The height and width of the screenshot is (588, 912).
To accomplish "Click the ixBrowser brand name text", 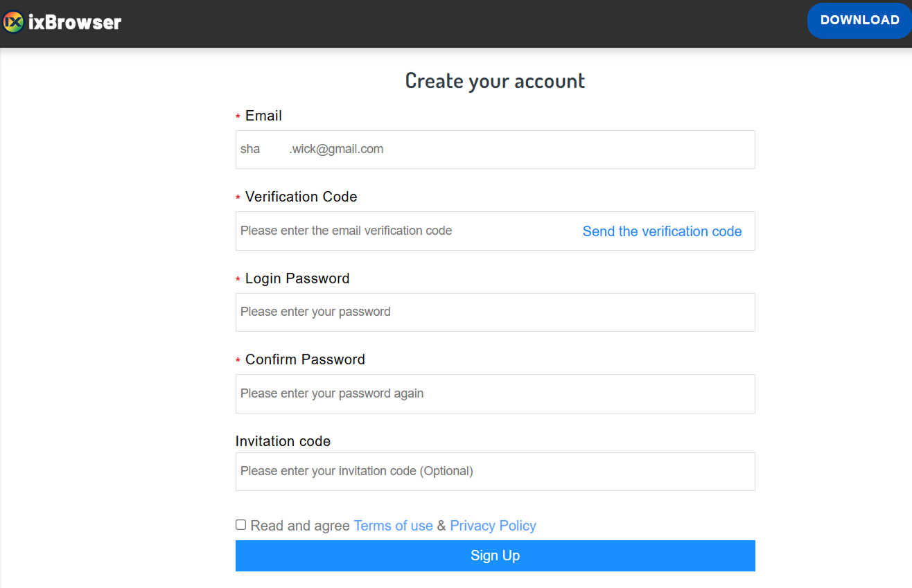I will (x=75, y=22).
